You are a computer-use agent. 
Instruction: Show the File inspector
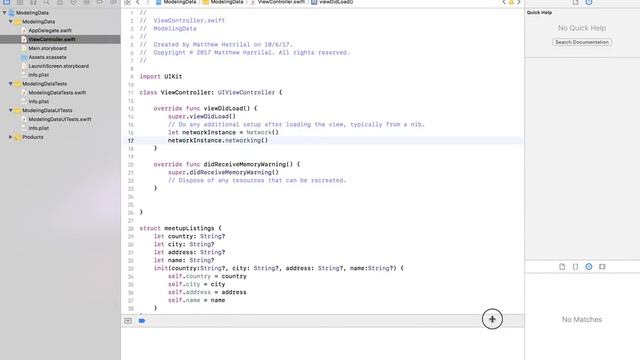[575, 2]
